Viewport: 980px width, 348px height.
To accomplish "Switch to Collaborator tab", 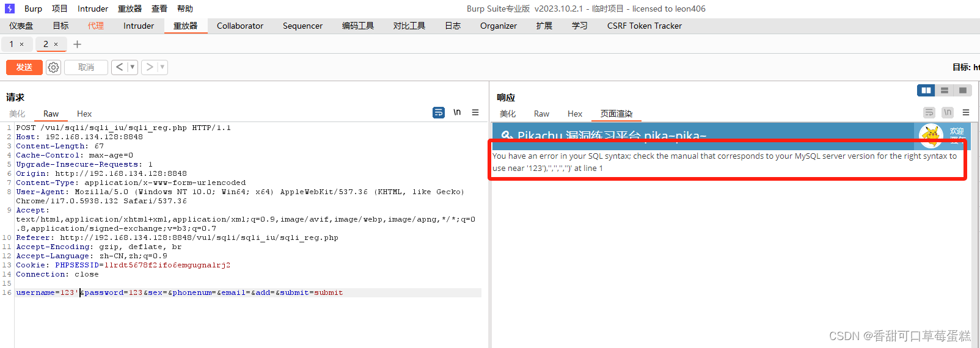I will 240,26.
